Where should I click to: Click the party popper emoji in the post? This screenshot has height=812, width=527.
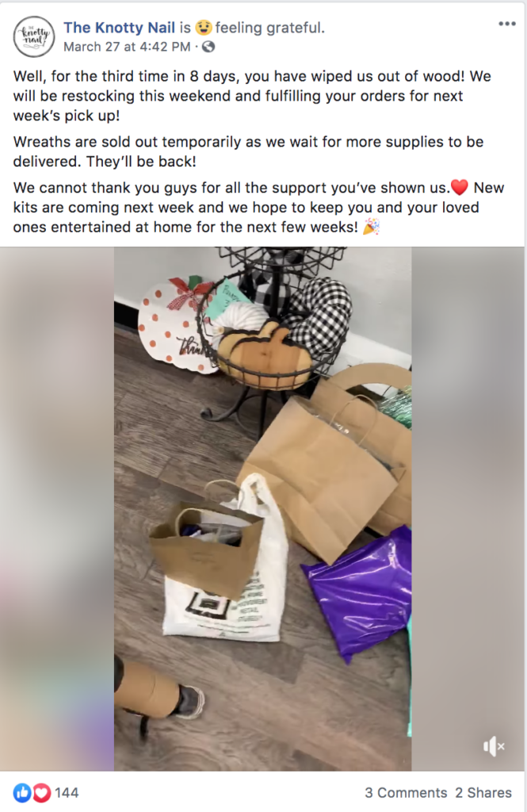[x=371, y=226]
